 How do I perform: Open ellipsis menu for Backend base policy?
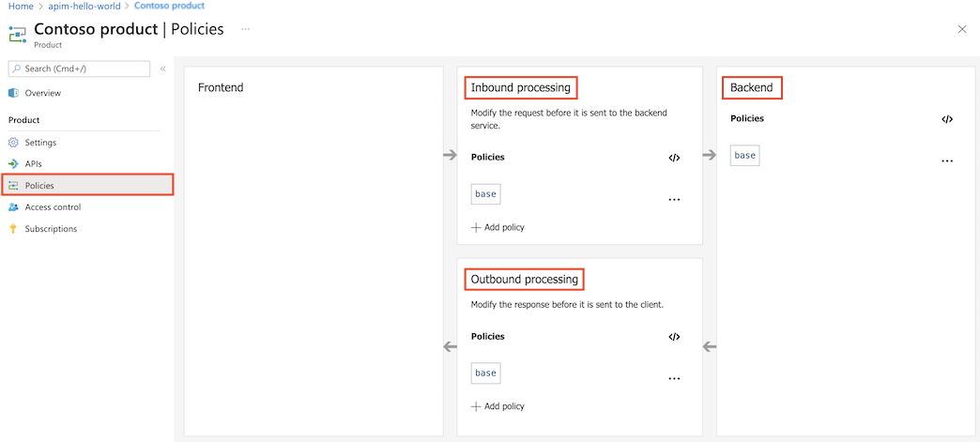(947, 161)
